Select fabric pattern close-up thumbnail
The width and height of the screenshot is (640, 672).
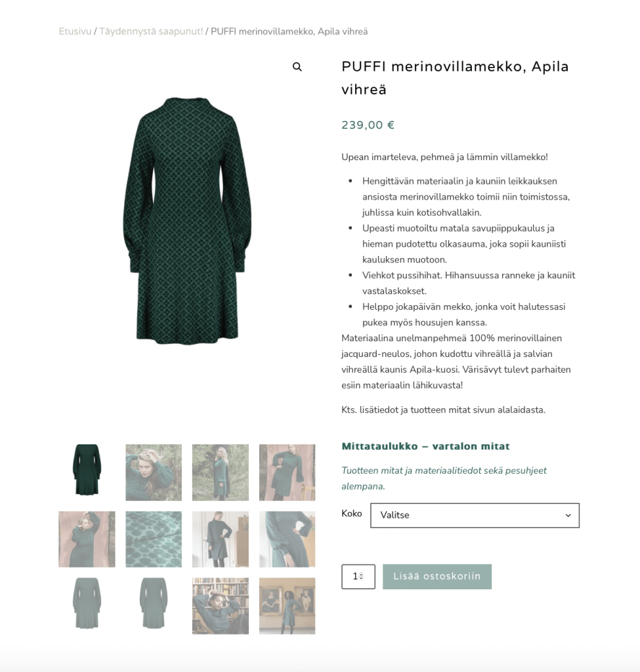(x=154, y=539)
